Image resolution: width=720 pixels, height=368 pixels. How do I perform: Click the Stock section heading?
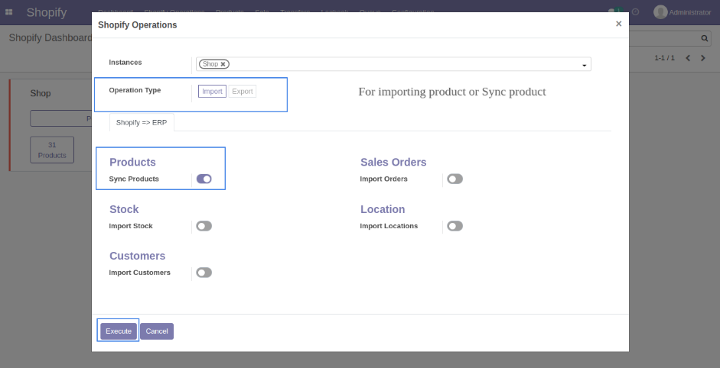pos(124,209)
